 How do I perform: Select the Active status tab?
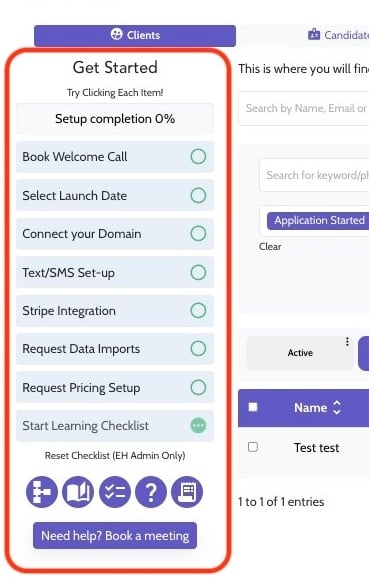tap(300, 353)
